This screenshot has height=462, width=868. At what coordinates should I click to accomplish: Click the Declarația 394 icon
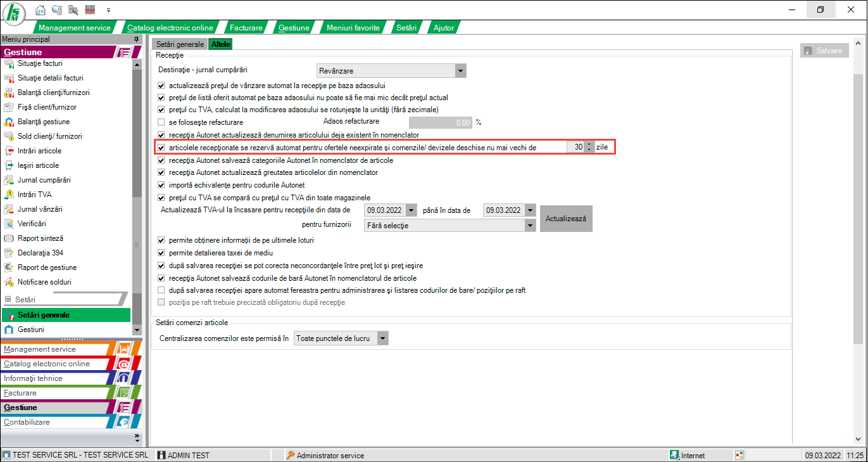point(9,253)
